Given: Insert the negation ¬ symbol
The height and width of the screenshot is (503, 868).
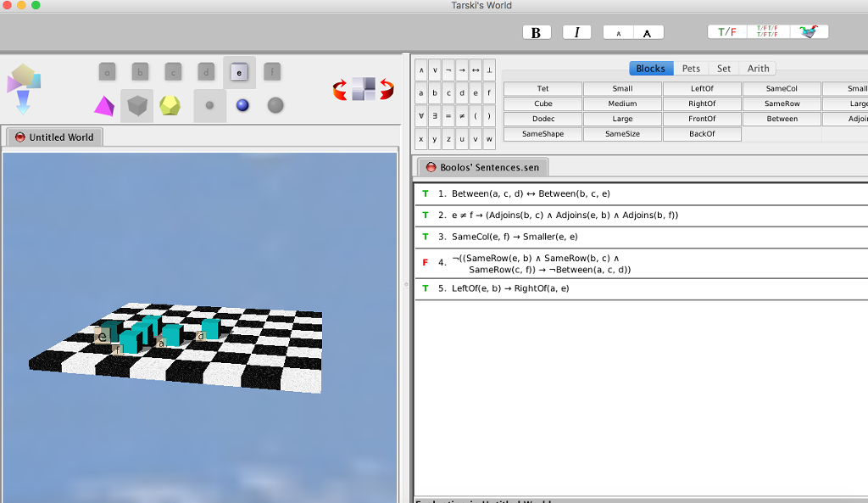Looking at the screenshot, I should [x=448, y=70].
